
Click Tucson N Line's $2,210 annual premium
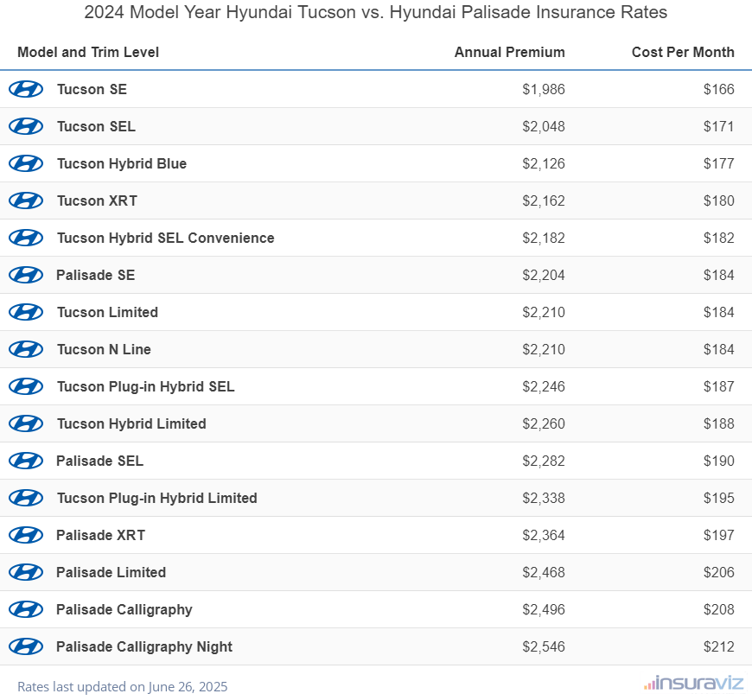point(544,349)
